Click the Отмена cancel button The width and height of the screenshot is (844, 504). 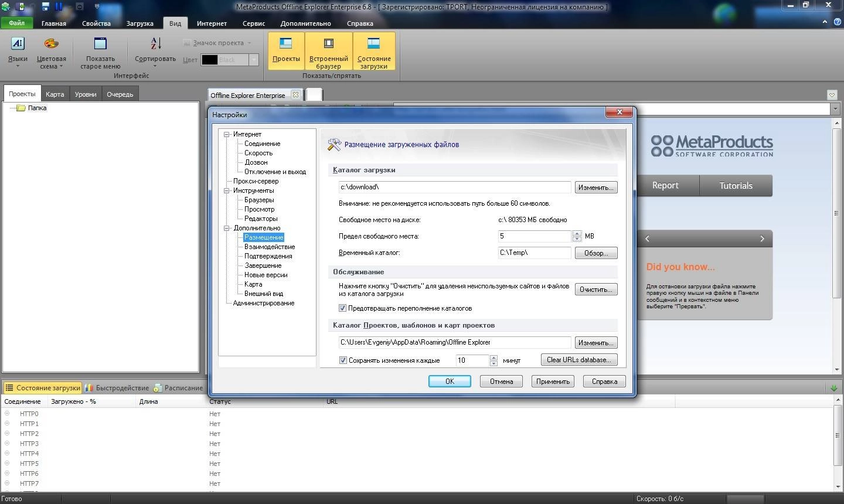click(501, 382)
